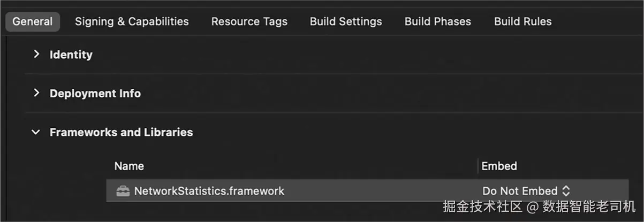Select the Build Settings tab
The width and height of the screenshot is (644, 222).
point(346,21)
